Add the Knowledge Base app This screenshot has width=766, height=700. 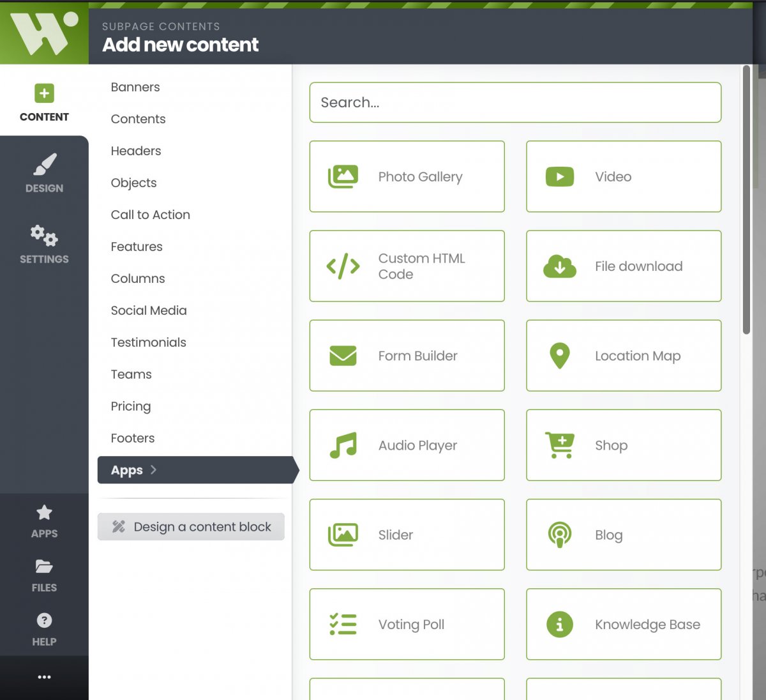pos(624,624)
